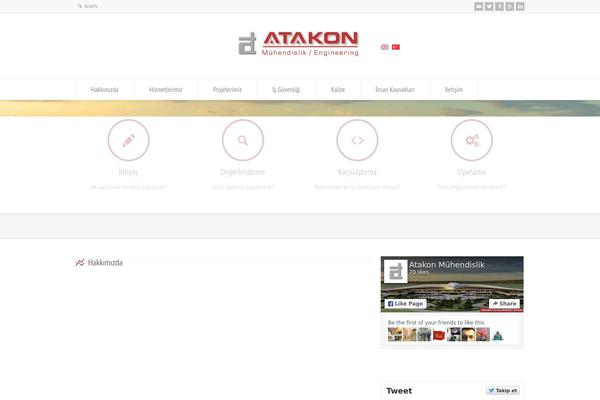
Task: Click the İhtiyaç heading
Action: click(128, 172)
